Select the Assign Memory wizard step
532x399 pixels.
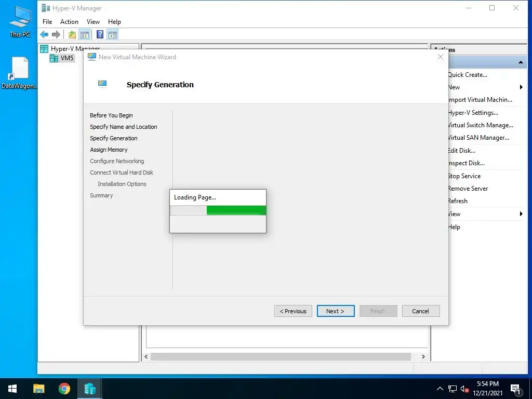click(109, 150)
